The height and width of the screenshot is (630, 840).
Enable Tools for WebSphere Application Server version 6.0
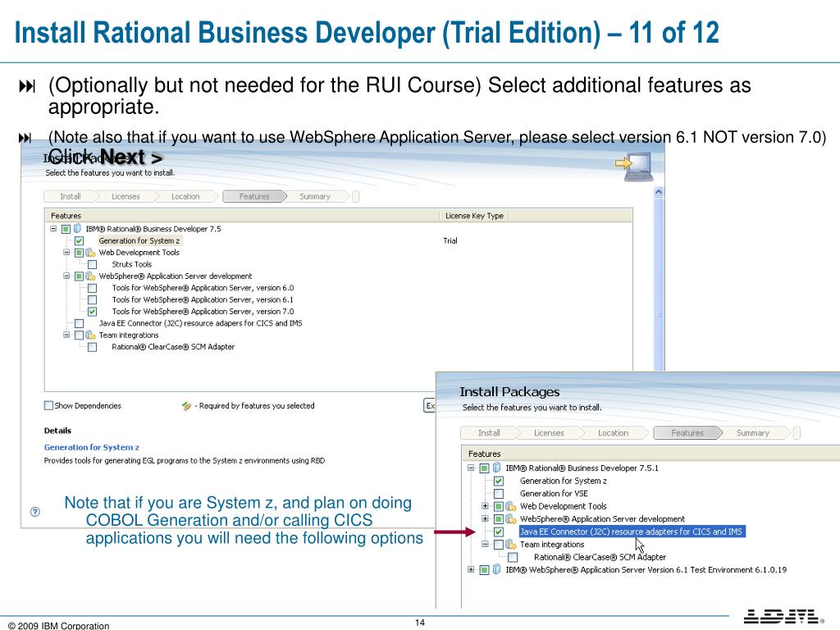(x=92, y=288)
